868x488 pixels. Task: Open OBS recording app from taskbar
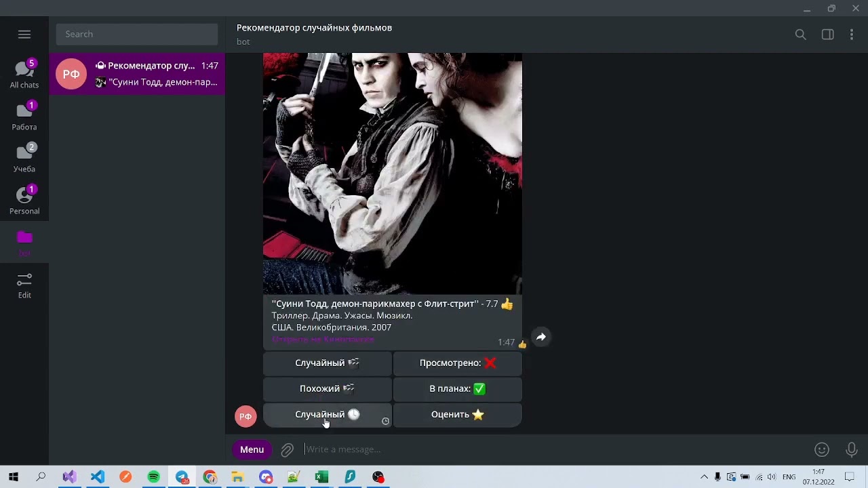(x=378, y=476)
